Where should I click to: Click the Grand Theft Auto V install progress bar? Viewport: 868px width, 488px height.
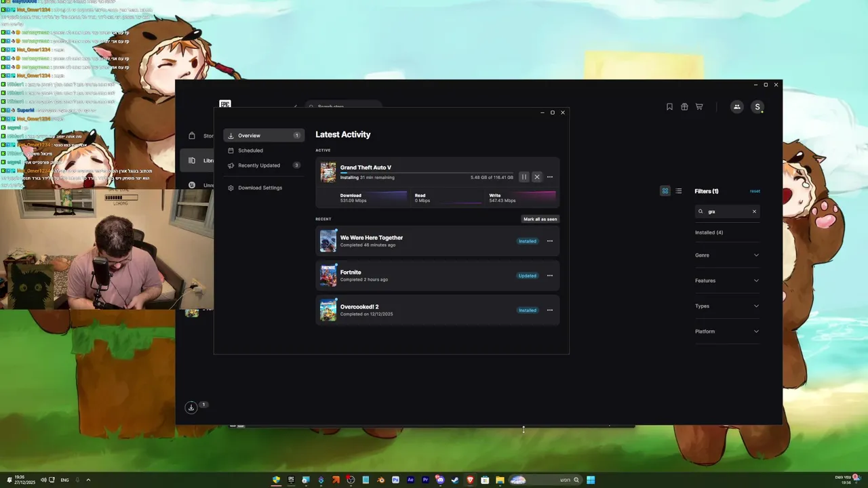point(427,173)
